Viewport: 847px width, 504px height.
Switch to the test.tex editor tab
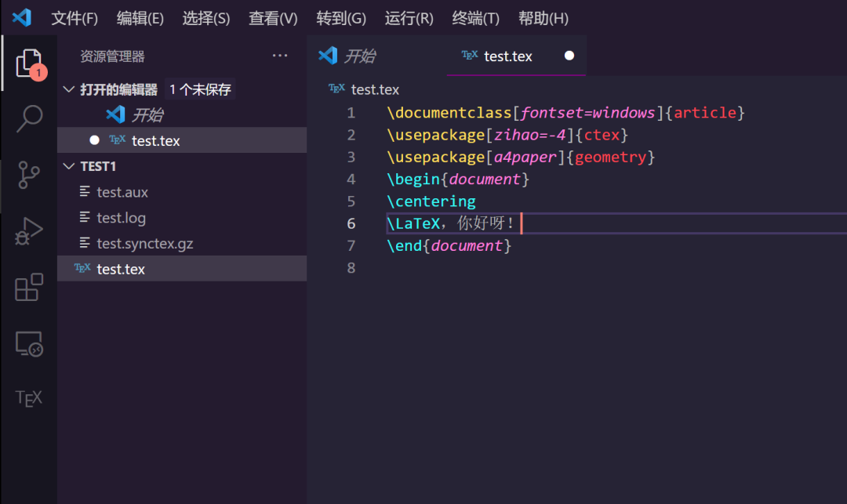tap(516, 56)
